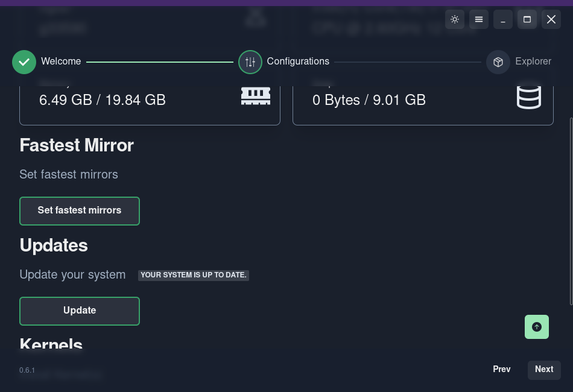Click the green Welcome checkmark step icon

point(24,62)
